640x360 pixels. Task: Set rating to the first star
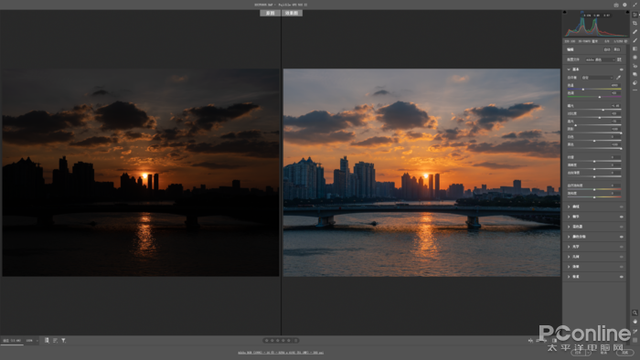(267, 340)
